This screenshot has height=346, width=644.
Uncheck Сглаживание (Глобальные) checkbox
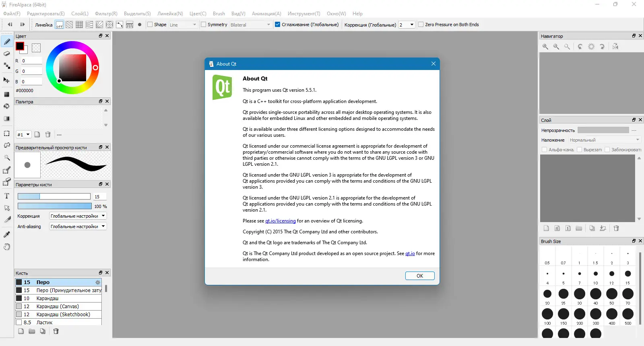pos(277,25)
